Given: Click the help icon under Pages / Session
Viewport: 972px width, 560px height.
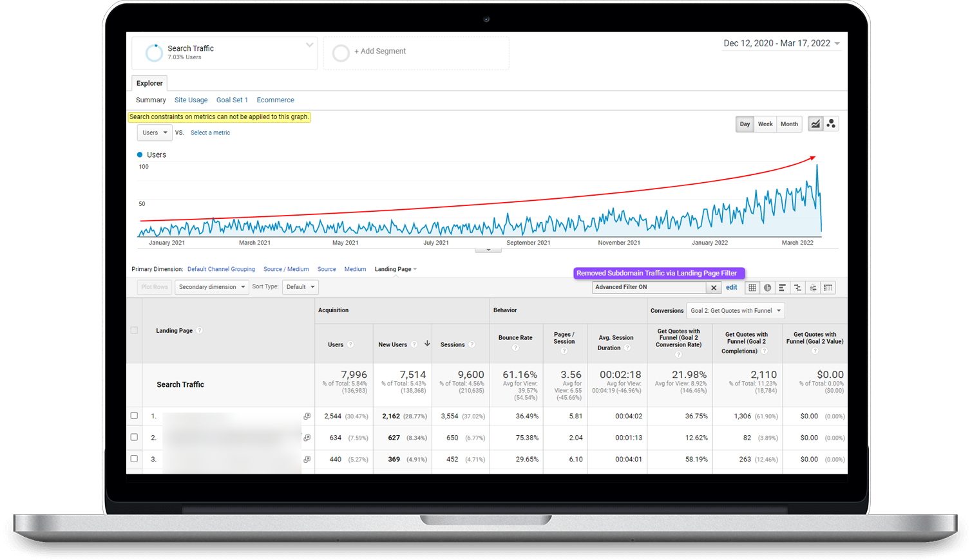Looking at the screenshot, I should (564, 351).
